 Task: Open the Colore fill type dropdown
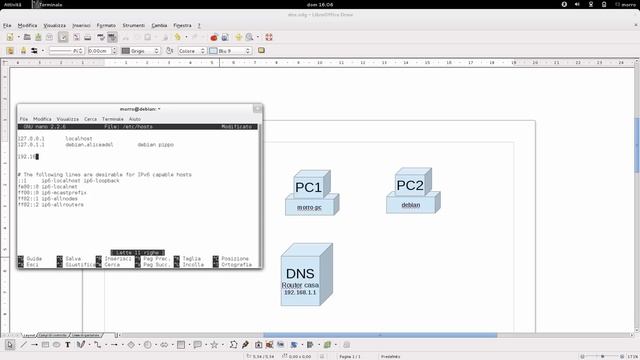192,51
